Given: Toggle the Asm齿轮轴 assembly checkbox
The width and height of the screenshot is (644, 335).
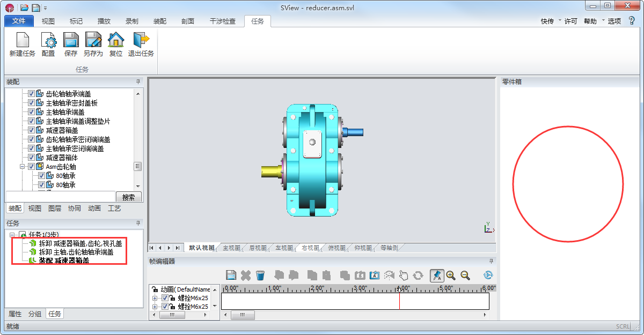Looking at the screenshot, I should coord(31,167).
